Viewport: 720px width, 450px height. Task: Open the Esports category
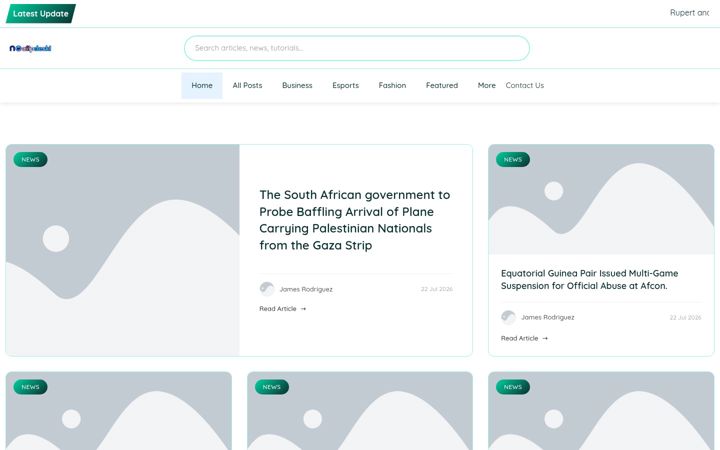(346, 85)
